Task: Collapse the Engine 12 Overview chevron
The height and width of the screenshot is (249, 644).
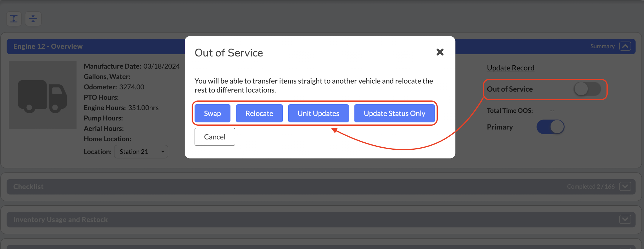Action: [x=625, y=46]
